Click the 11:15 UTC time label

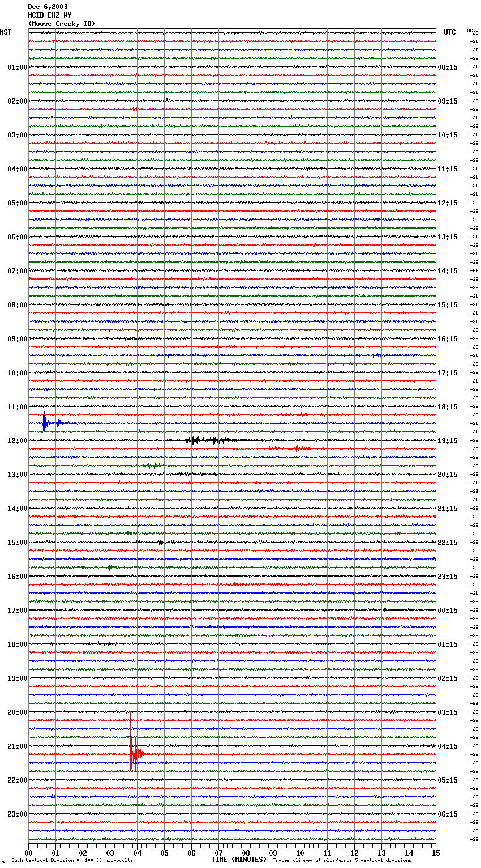pyautogui.click(x=448, y=169)
